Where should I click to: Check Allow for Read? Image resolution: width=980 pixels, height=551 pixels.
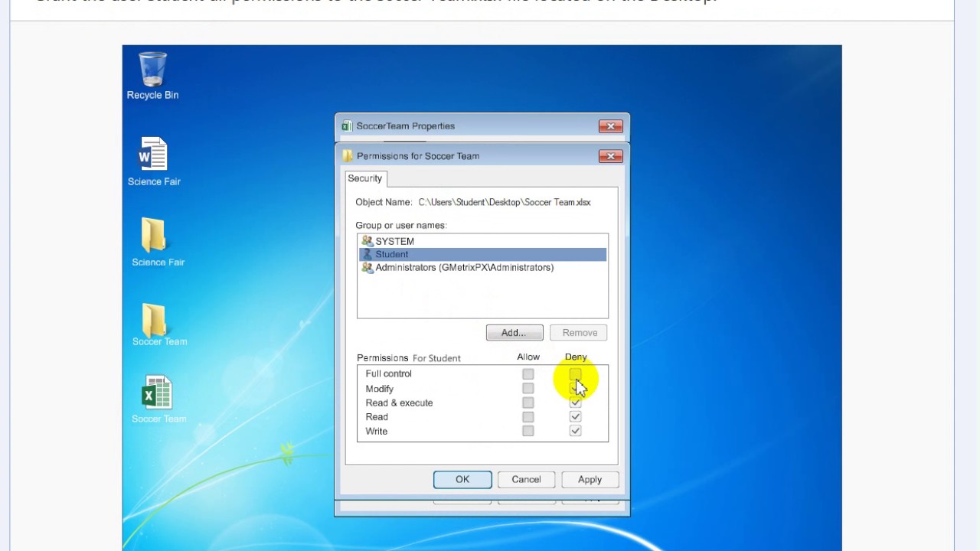[x=528, y=417]
